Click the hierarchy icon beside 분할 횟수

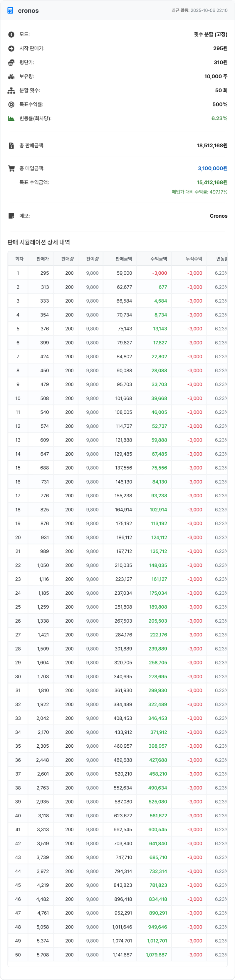click(x=11, y=91)
